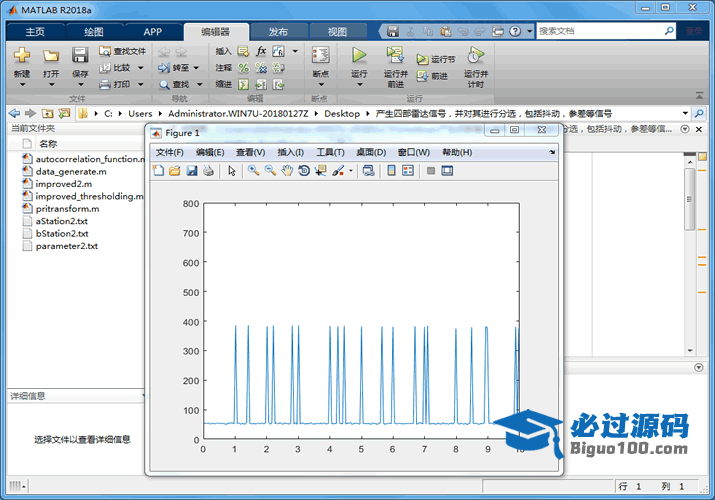The height and width of the screenshot is (500, 715).
Task: Open the 运行 dropdown arrow
Action: [359, 84]
